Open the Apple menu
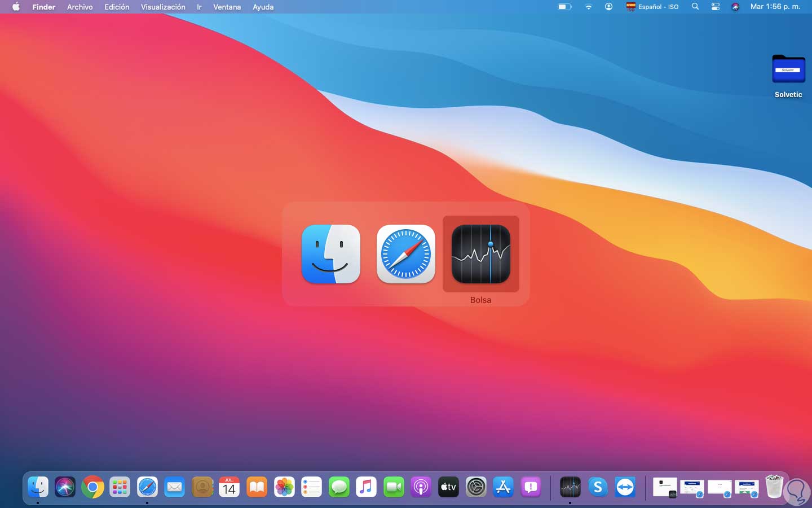Image resolution: width=812 pixels, height=508 pixels. (16, 7)
